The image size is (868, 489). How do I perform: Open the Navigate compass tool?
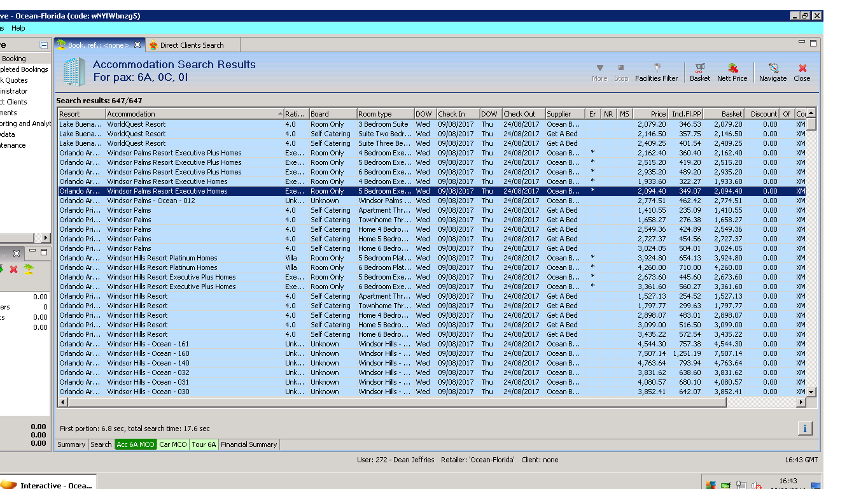click(773, 72)
